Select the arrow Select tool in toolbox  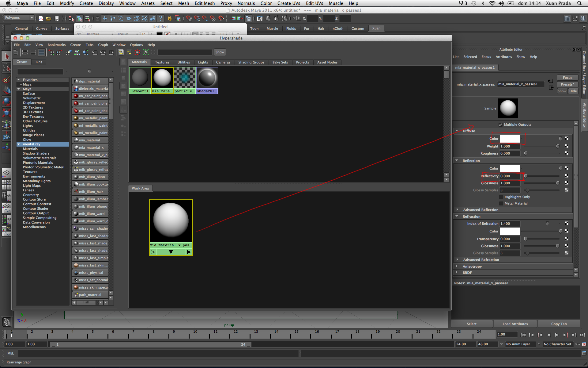click(x=6, y=56)
